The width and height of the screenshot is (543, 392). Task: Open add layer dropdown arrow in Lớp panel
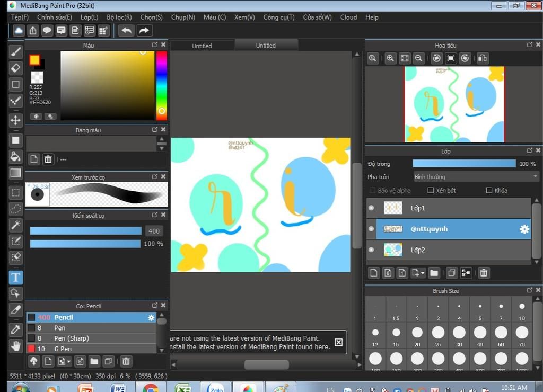tap(423, 273)
